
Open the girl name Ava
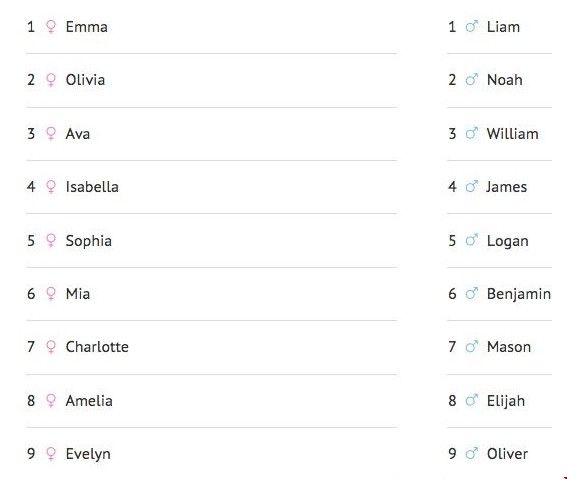tap(78, 134)
